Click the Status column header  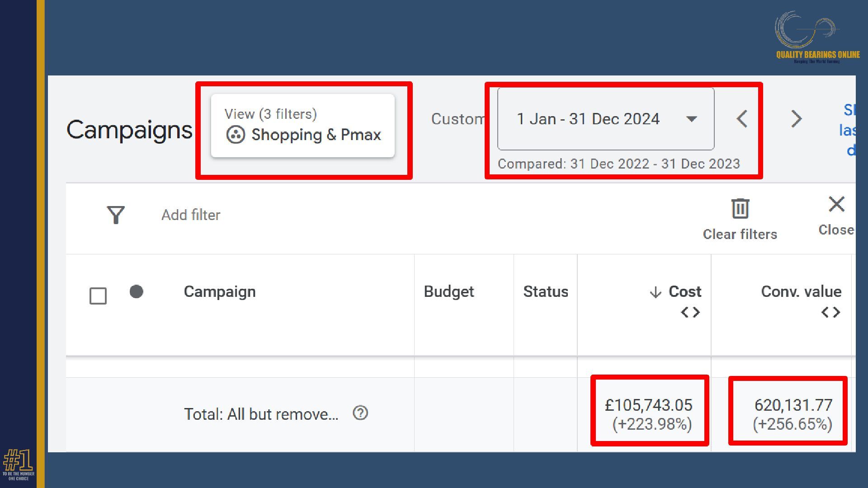pyautogui.click(x=545, y=292)
